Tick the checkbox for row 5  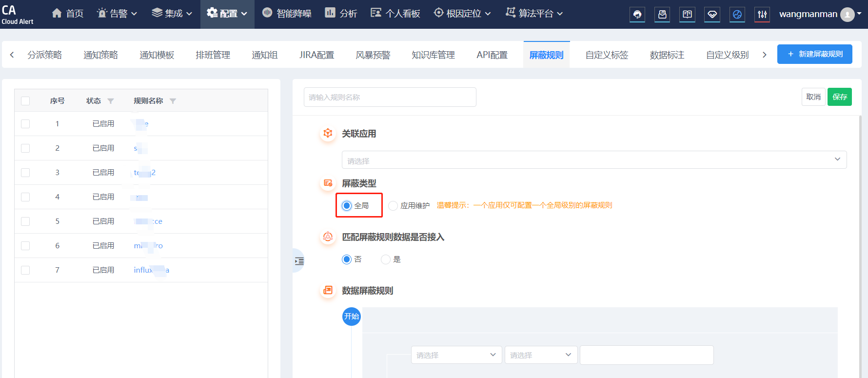[25, 221]
